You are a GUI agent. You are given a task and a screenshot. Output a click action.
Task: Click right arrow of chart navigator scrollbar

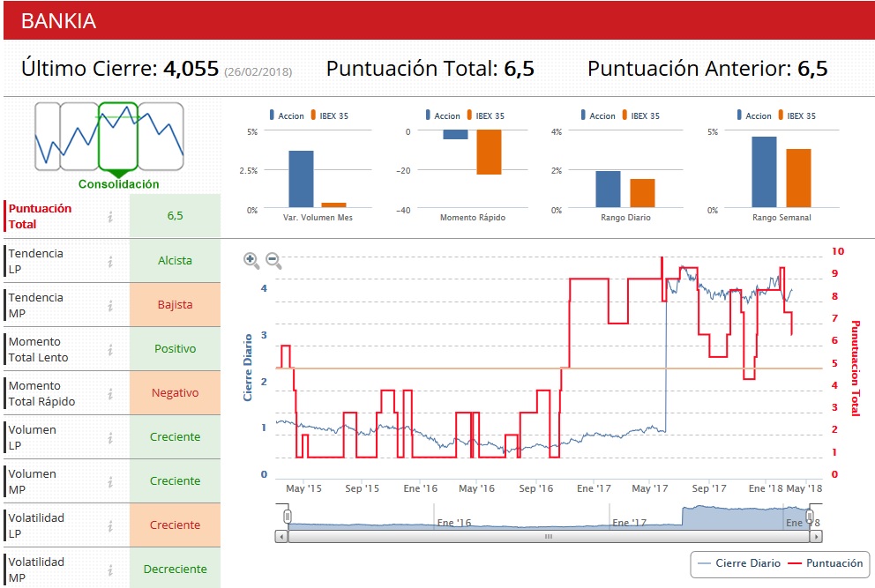tap(816, 537)
